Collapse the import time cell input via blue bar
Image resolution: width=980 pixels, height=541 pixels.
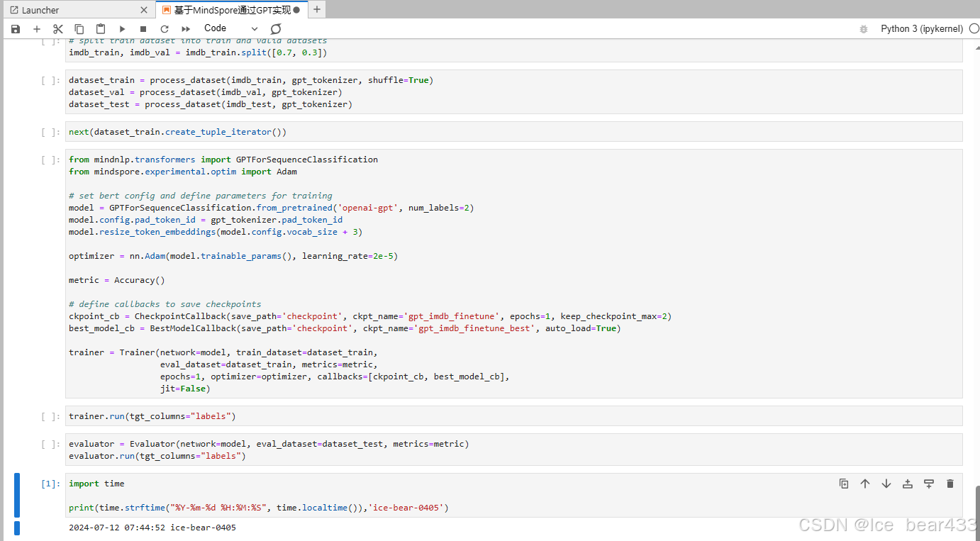[17, 496]
